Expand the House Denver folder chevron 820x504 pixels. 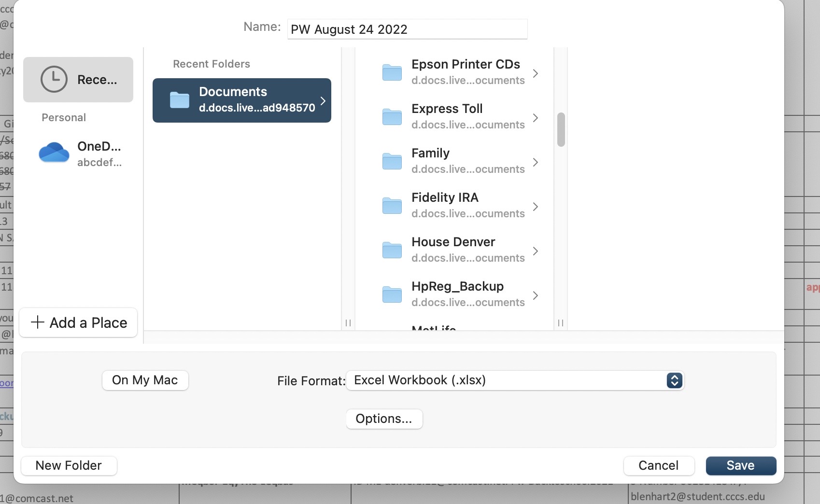coord(535,251)
